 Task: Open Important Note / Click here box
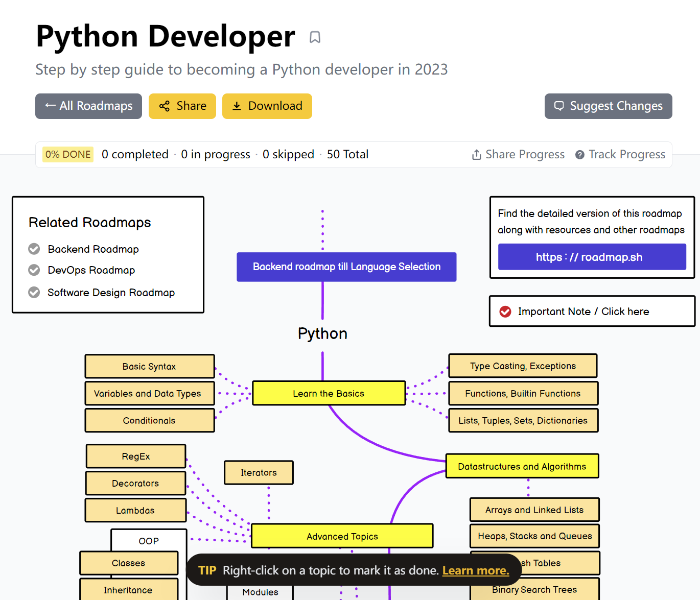coord(592,311)
